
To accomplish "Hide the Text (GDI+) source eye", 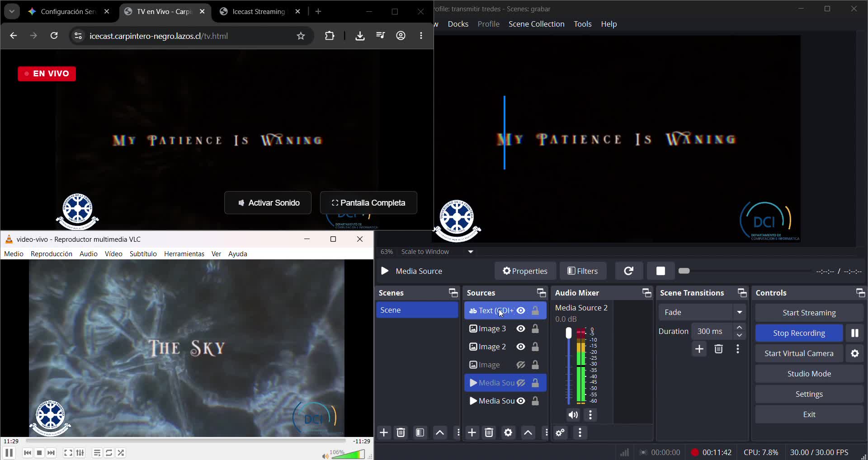I will pyautogui.click(x=521, y=310).
